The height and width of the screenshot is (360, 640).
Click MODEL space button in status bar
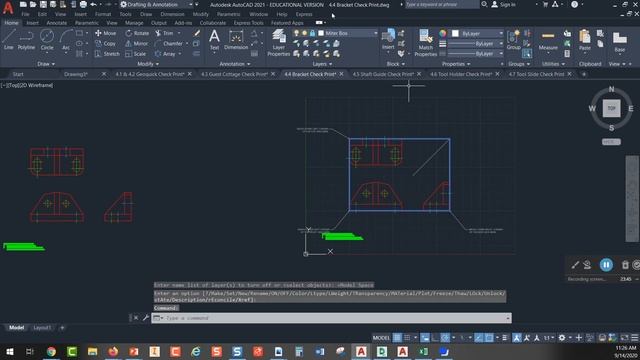tap(381, 338)
